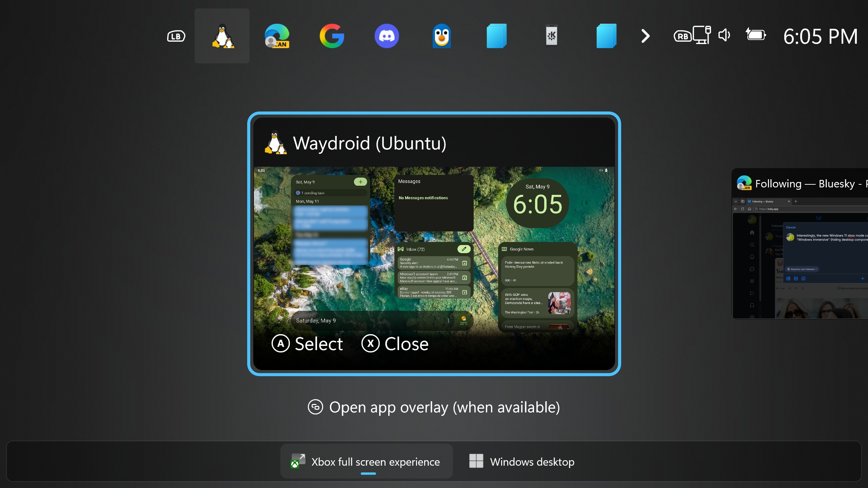
Task: Click the network display icon in tray
Action: point(702,35)
